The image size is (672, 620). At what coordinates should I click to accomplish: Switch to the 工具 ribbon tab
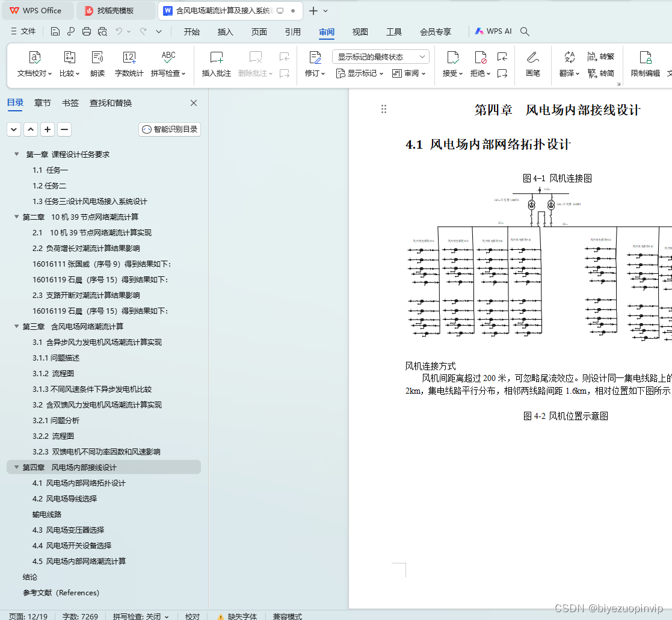(394, 32)
